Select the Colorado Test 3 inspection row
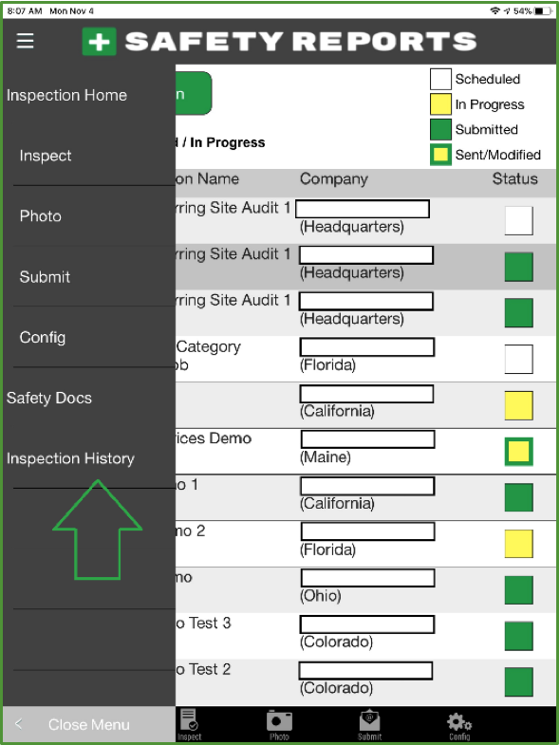This screenshot has width=560, height=745. pyautogui.click(x=365, y=636)
